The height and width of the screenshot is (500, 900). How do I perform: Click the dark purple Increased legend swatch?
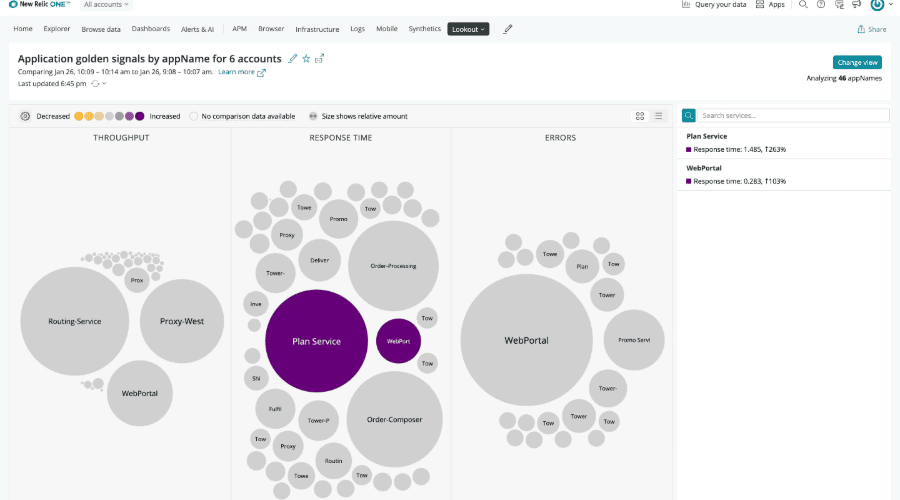[140, 116]
